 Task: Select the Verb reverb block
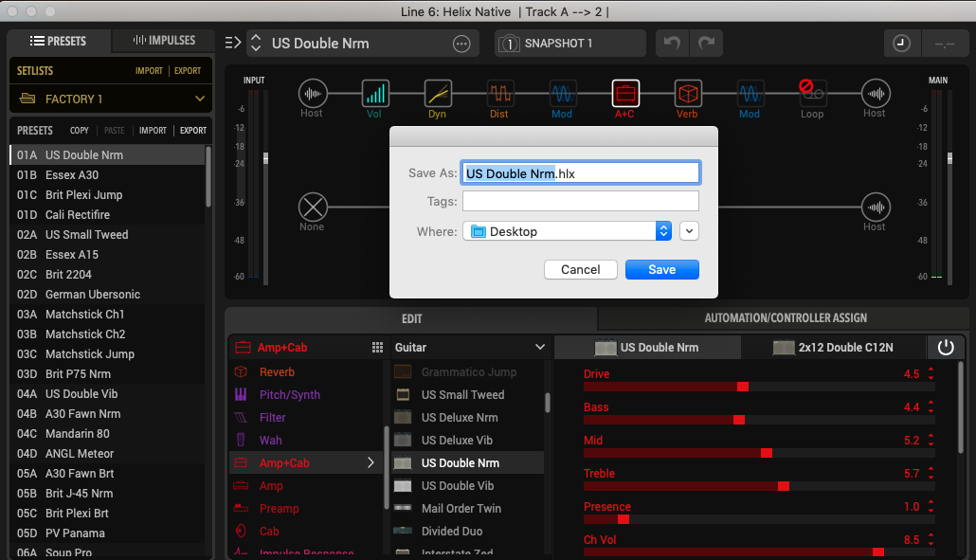(688, 94)
